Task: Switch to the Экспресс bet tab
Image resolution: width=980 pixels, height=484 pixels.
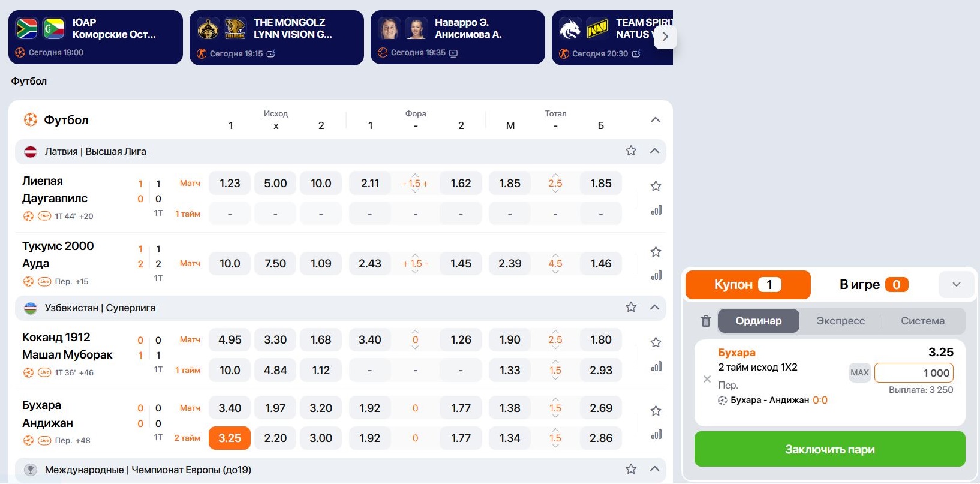Action: pos(840,321)
